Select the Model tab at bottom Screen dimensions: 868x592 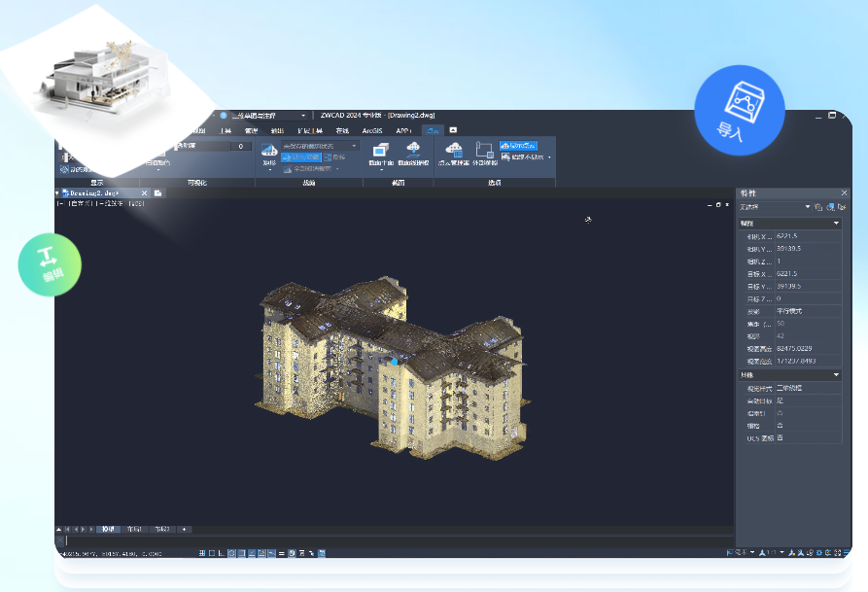[108, 530]
